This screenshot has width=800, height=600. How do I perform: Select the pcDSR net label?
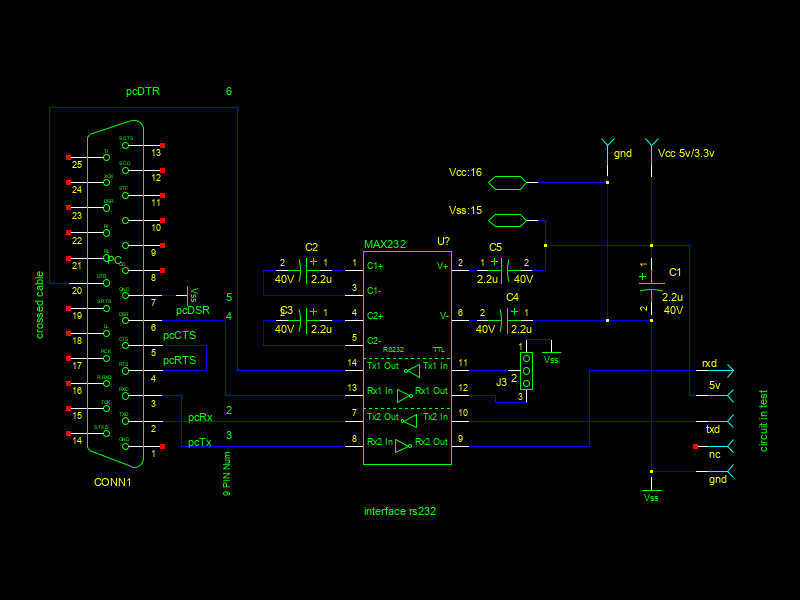[193, 310]
